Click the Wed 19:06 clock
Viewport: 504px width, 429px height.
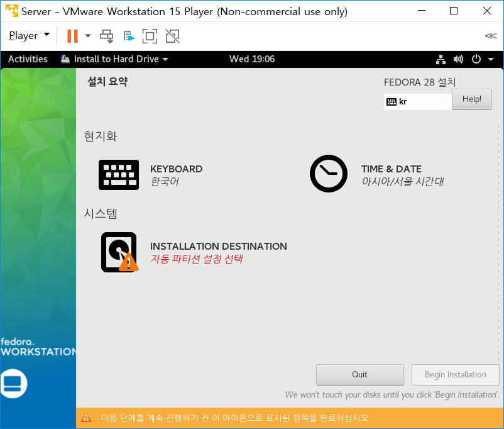(x=252, y=59)
